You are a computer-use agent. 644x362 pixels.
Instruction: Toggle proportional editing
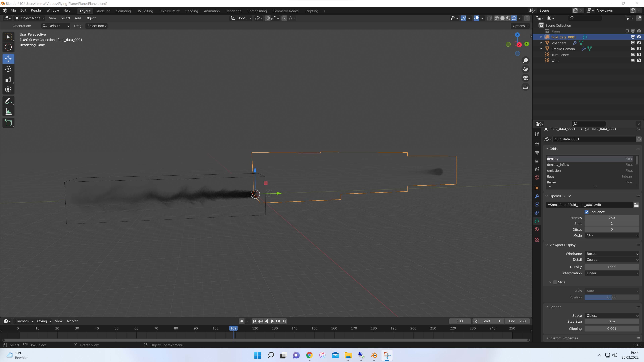pos(284,18)
